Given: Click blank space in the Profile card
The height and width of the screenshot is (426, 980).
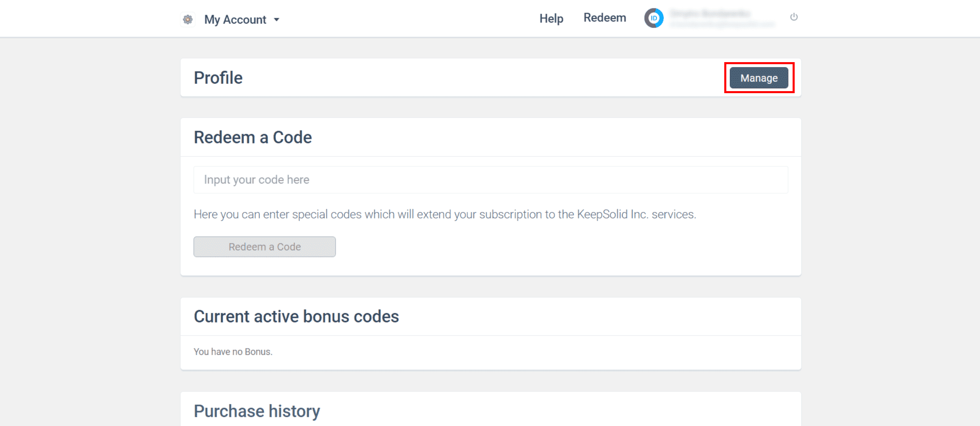Looking at the screenshot, I should coord(466,78).
